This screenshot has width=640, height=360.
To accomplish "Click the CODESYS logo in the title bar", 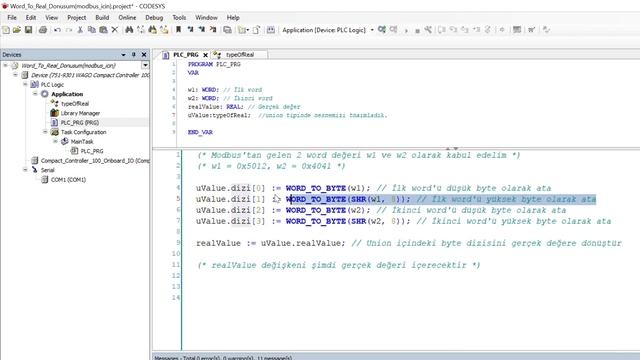I will pyautogui.click(x=5, y=6).
